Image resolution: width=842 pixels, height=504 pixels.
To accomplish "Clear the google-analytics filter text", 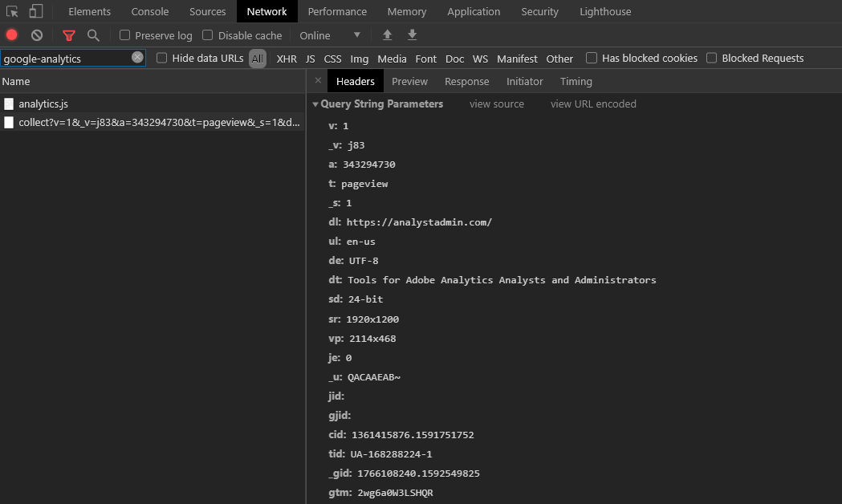I will tap(137, 58).
